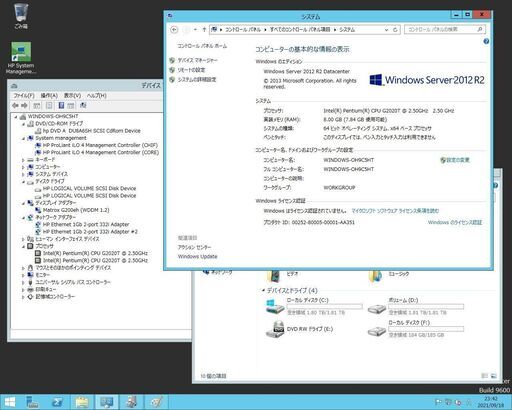Click the back button in System window

[174, 30]
